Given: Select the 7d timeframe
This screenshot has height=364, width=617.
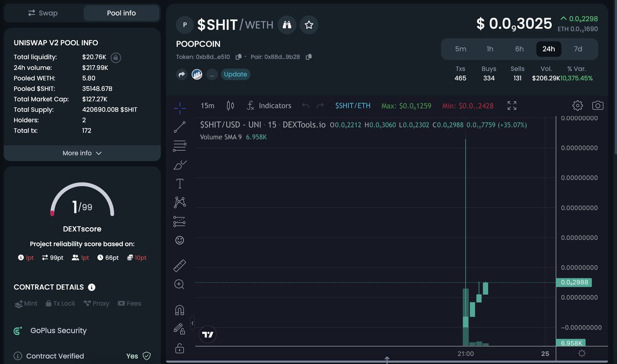Looking at the screenshot, I should pyautogui.click(x=578, y=49).
